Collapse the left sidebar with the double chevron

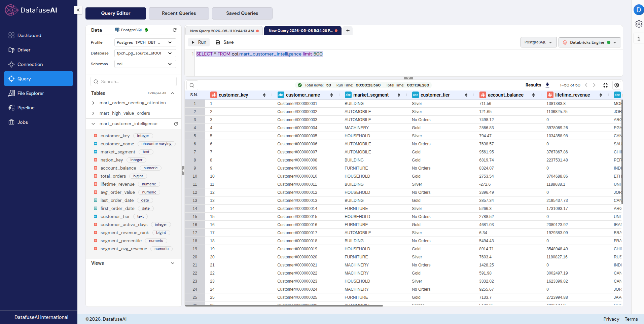pyautogui.click(x=78, y=10)
